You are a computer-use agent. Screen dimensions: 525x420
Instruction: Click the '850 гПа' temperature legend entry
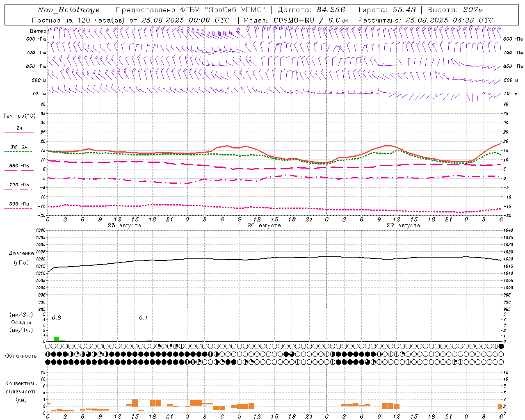click(19, 166)
